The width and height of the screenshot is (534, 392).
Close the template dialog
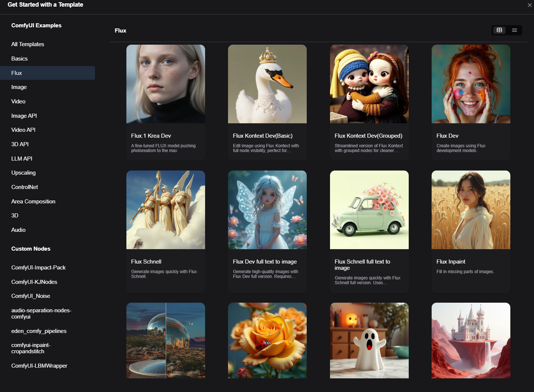(x=530, y=5)
